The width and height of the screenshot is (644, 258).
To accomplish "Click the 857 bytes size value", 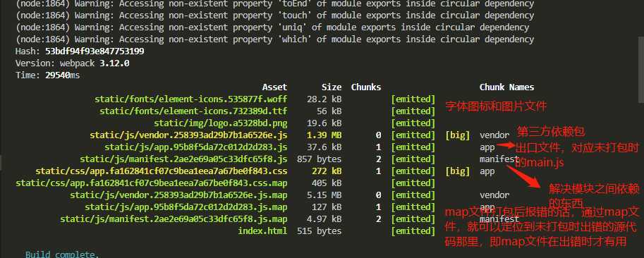I will point(319,159).
